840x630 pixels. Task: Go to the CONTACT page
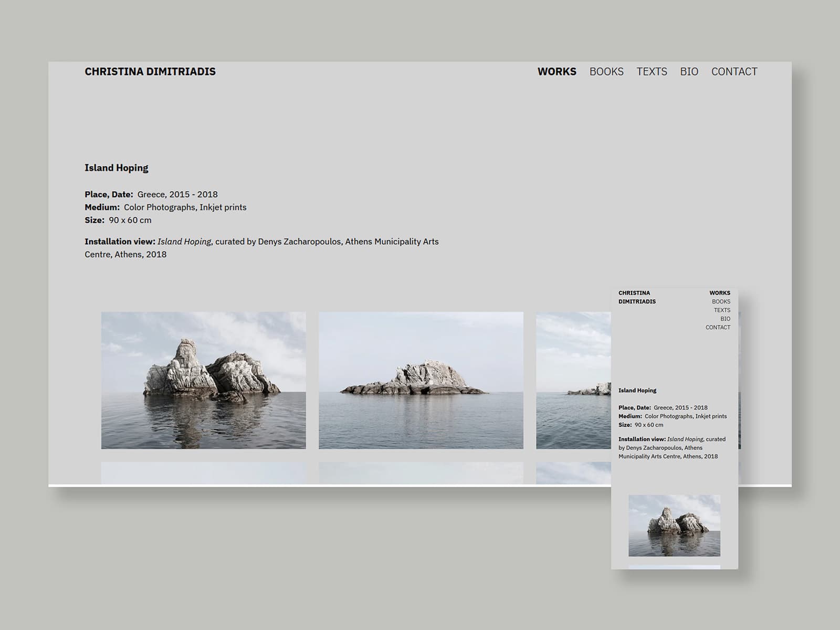point(734,71)
